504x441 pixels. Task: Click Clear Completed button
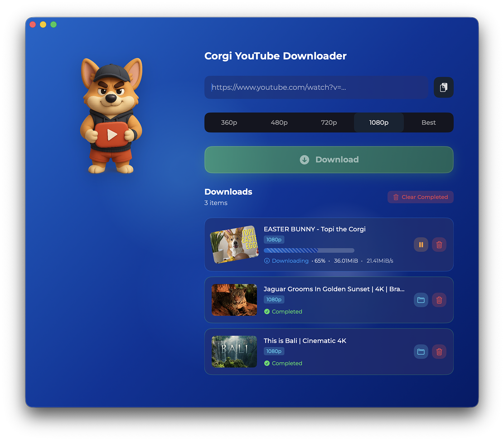click(420, 197)
